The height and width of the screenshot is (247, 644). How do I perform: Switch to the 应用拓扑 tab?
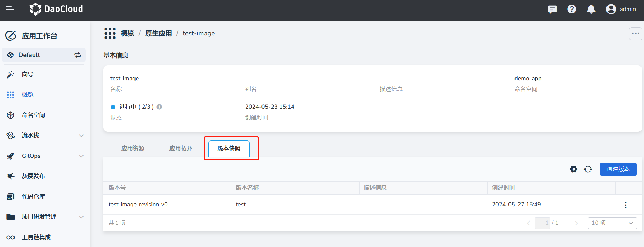tap(180, 149)
